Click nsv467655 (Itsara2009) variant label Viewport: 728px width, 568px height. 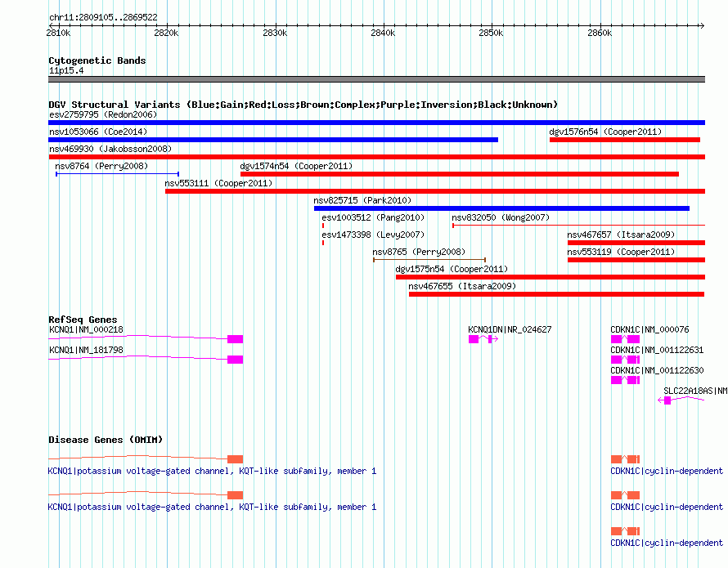(x=462, y=286)
